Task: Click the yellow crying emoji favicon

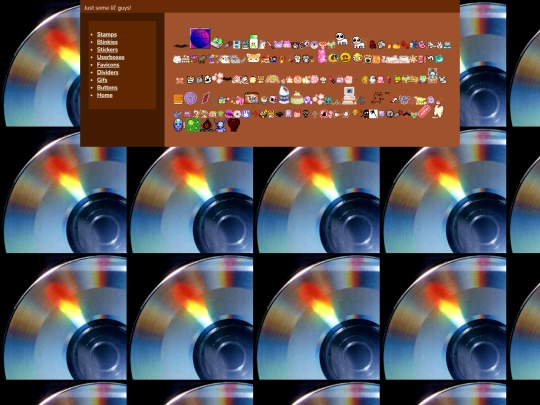Action: tap(333, 58)
